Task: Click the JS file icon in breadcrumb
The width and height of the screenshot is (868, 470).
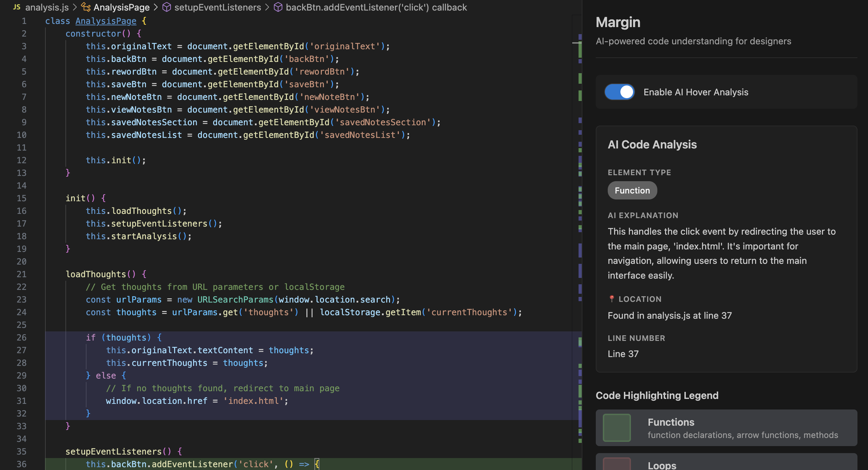Action: point(17,7)
